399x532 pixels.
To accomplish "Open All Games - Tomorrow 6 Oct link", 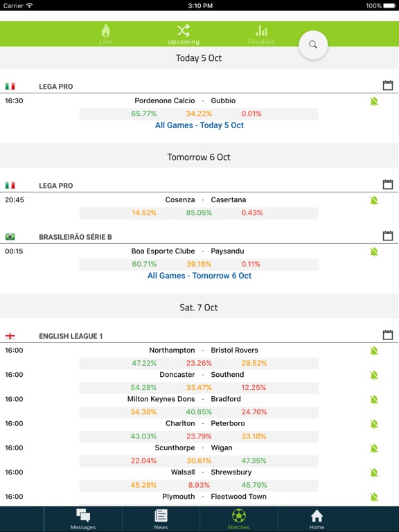I will pos(199,276).
